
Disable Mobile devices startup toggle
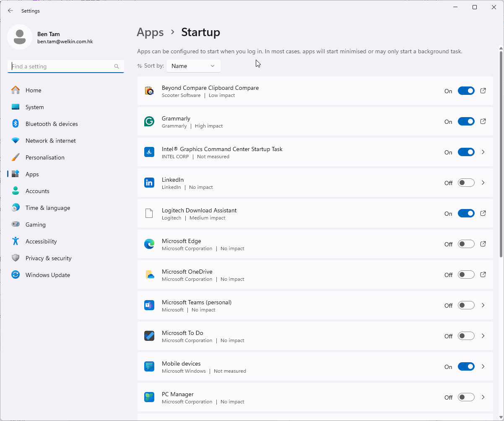pos(466,366)
